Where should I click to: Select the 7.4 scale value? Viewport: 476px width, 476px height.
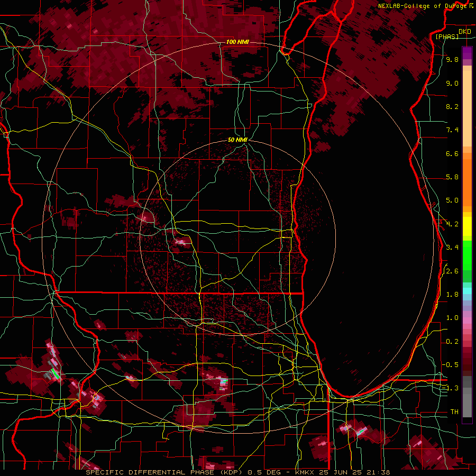click(x=452, y=130)
